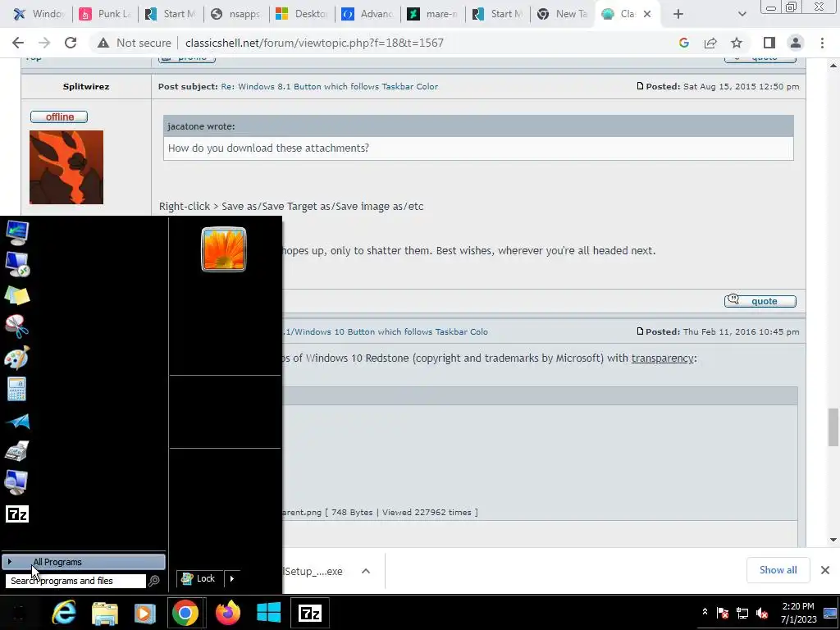Click the Search programs and files box
Screen dimensions: 840x630
click(75, 581)
